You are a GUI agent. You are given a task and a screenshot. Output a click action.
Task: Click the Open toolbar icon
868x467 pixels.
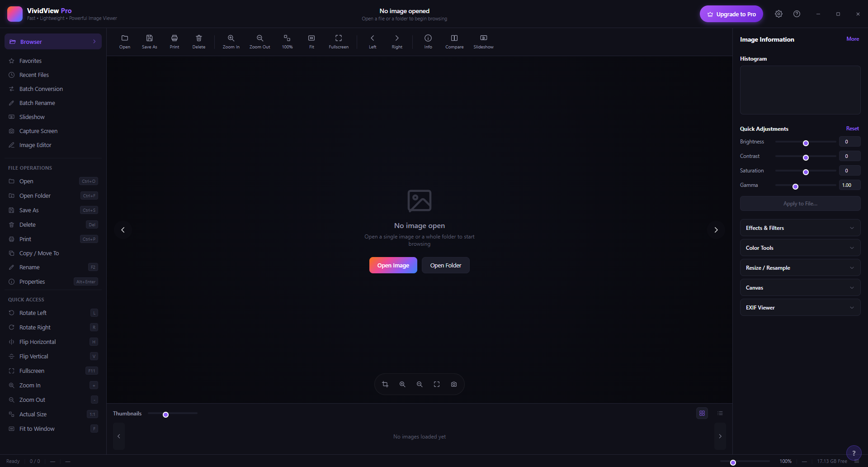tap(125, 42)
